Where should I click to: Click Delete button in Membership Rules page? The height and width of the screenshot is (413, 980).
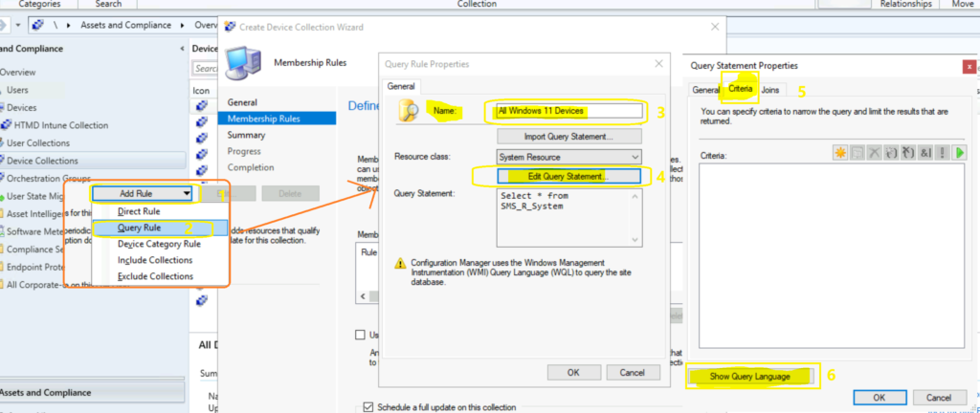coord(290,194)
